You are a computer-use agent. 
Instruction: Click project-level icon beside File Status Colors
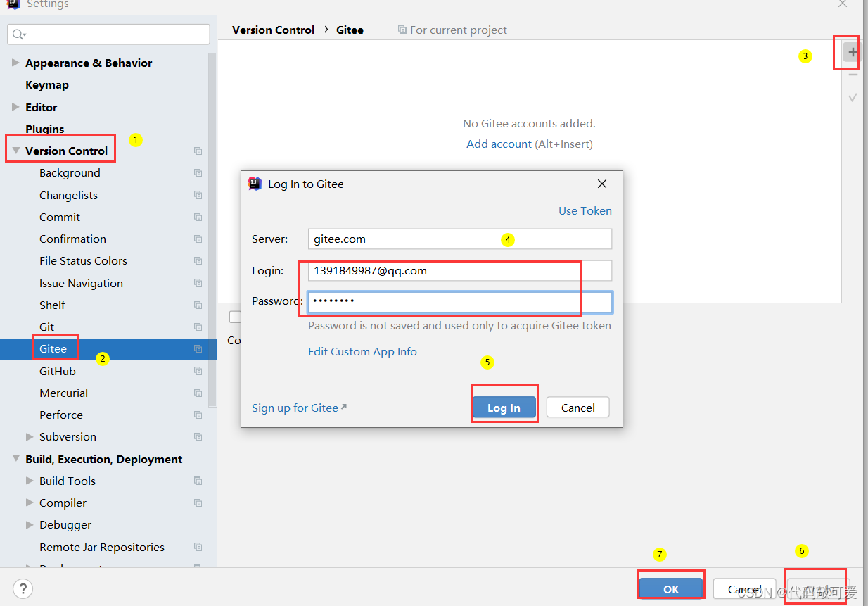pyautogui.click(x=198, y=261)
